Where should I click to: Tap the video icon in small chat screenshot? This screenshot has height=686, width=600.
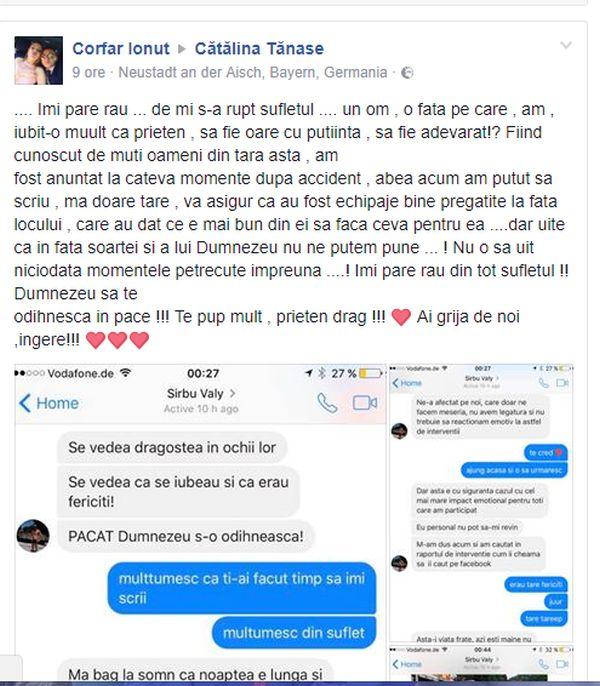pyautogui.click(x=562, y=383)
